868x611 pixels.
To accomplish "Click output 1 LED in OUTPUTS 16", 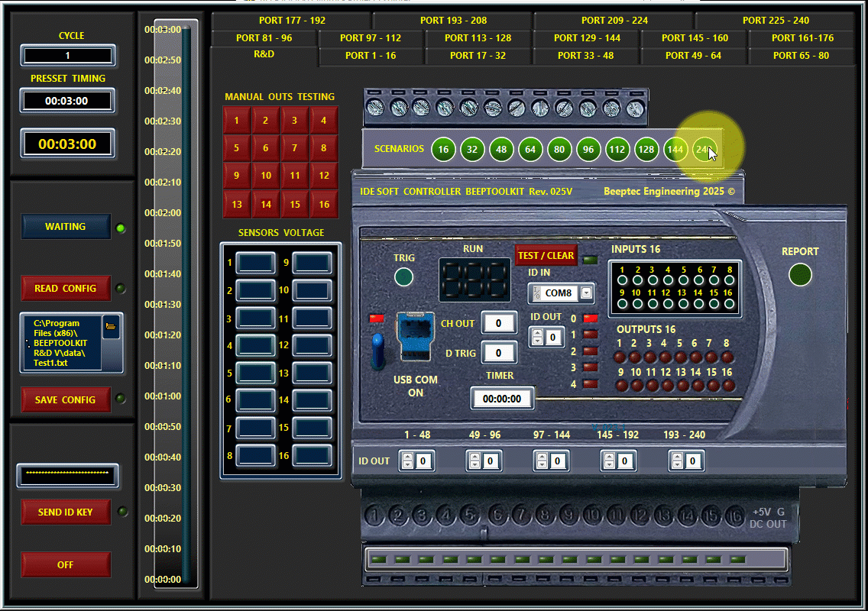I will point(620,357).
